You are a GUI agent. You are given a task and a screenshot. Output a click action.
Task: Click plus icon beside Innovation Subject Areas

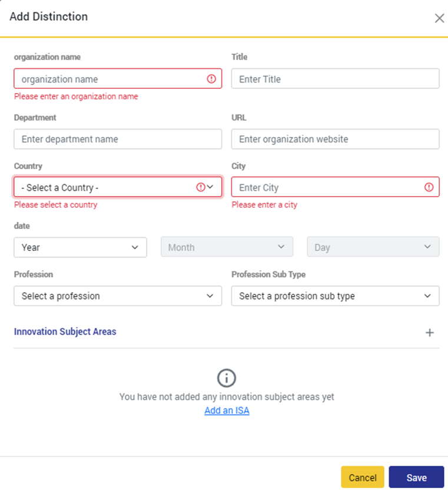click(430, 333)
